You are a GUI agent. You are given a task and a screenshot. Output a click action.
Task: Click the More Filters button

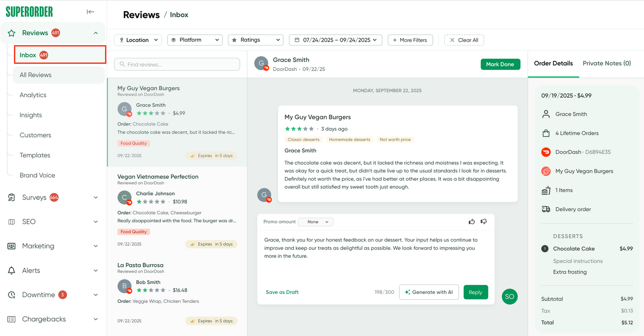click(x=410, y=40)
